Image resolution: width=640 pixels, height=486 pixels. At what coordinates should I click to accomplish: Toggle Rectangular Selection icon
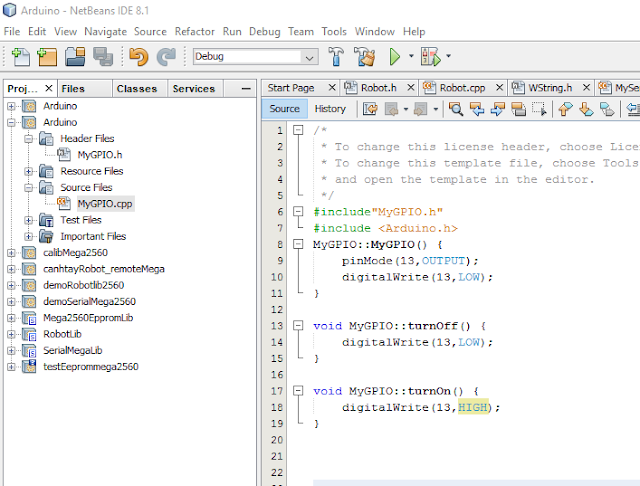click(539, 109)
